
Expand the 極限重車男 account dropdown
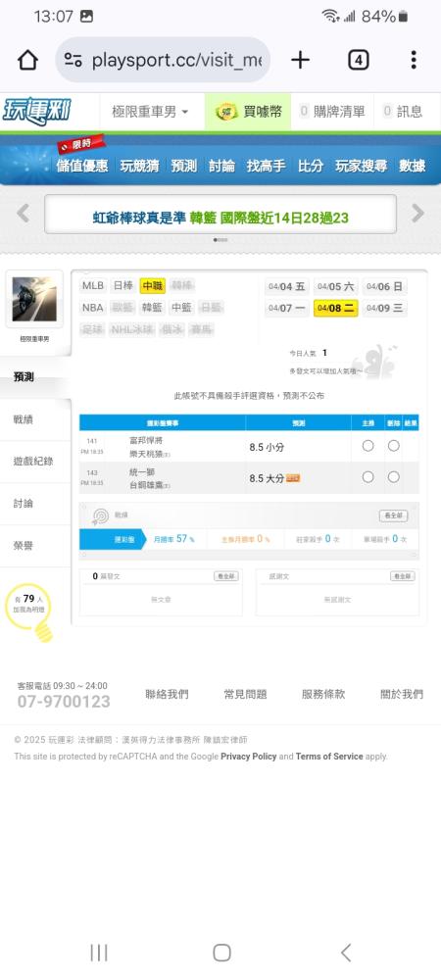point(150,112)
